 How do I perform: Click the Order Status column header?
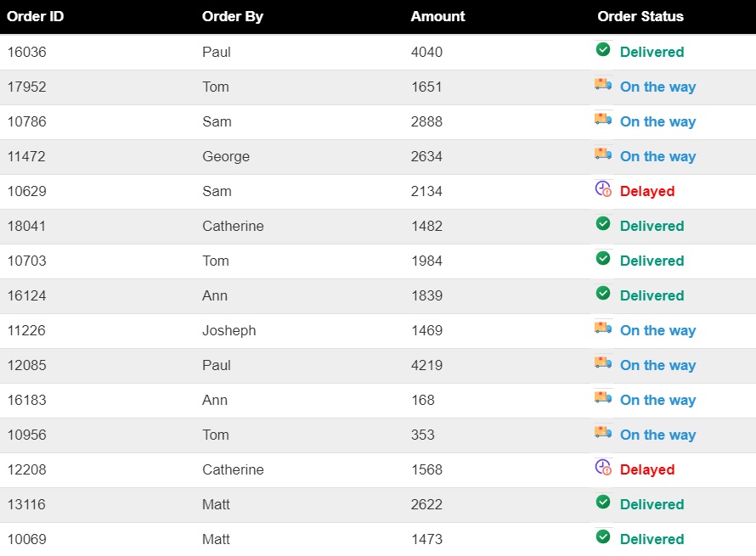[x=640, y=16]
